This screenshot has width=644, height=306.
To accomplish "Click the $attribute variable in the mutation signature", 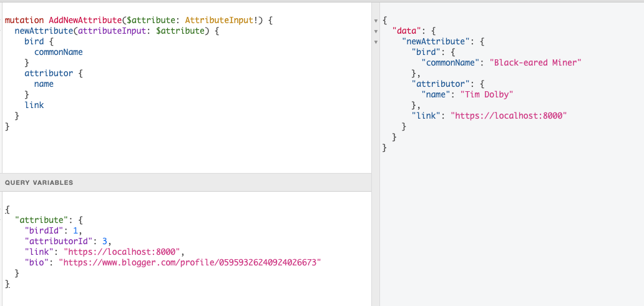I will [152, 20].
